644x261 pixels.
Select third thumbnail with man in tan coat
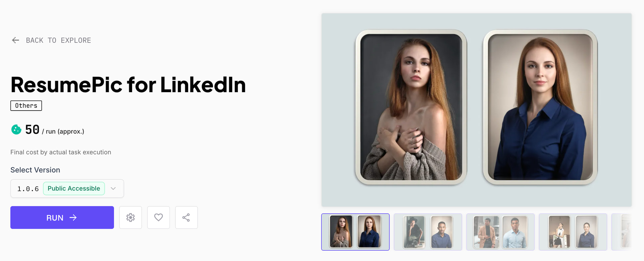pyautogui.click(x=500, y=232)
